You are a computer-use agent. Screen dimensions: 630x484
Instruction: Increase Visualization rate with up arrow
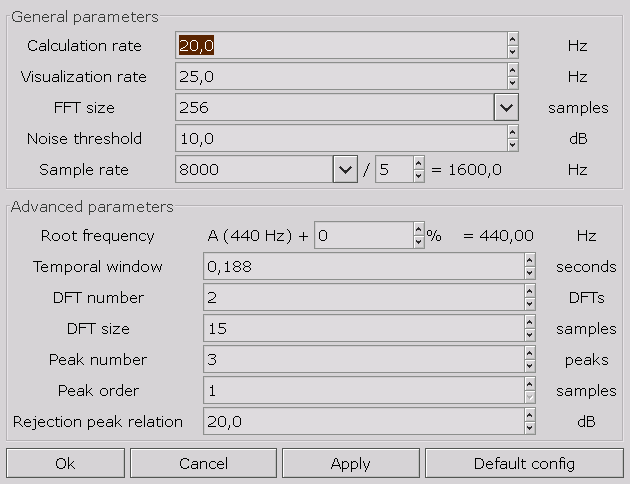click(512, 70)
